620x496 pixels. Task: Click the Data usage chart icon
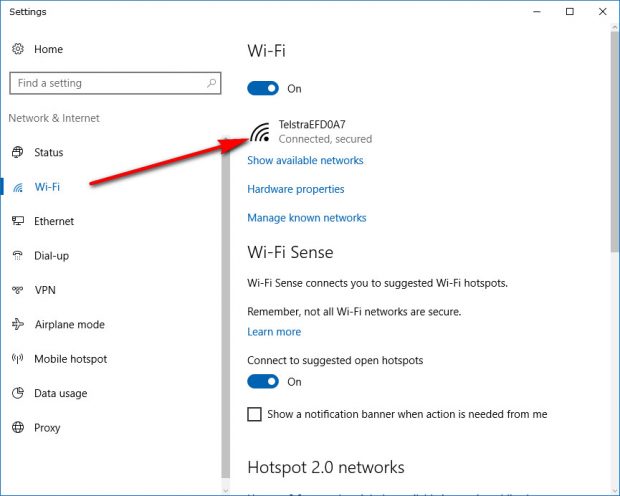tap(17, 393)
